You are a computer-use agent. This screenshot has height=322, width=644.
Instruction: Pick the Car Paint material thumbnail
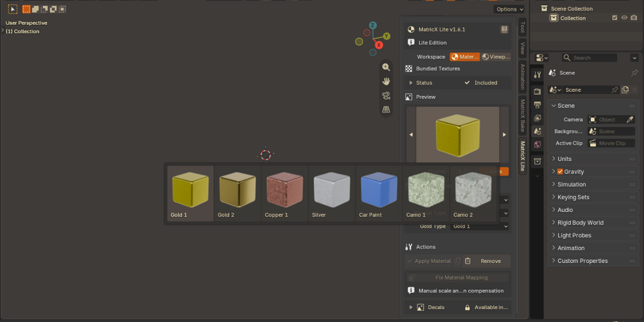379,193
